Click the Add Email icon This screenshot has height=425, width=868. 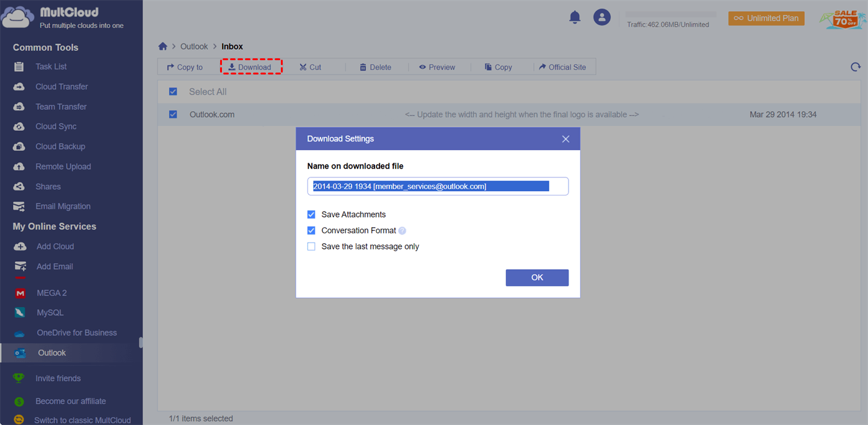click(x=20, y=266)
